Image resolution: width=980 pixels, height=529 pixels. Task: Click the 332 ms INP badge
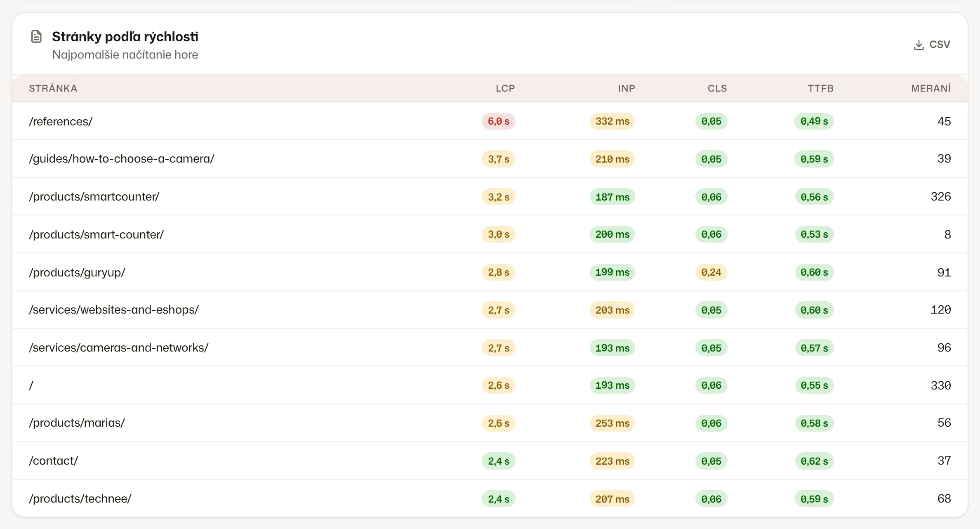pos(612,121)
